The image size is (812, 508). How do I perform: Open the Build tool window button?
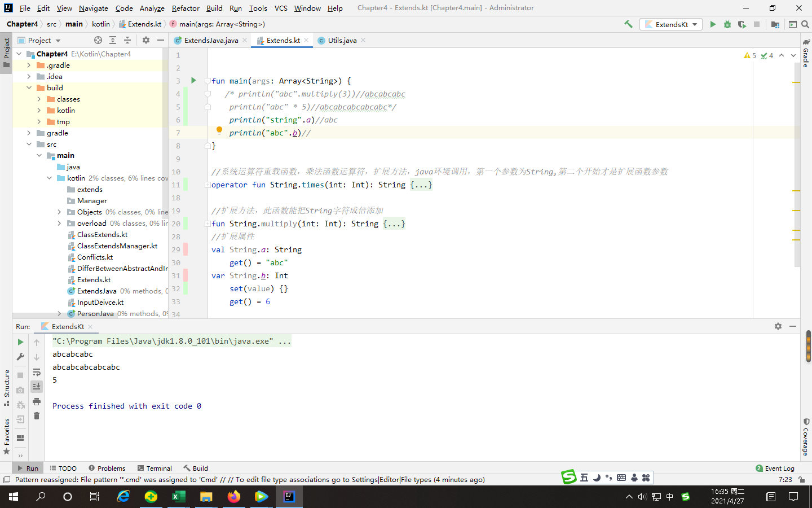pyautogui.click(x=196, y=468)
